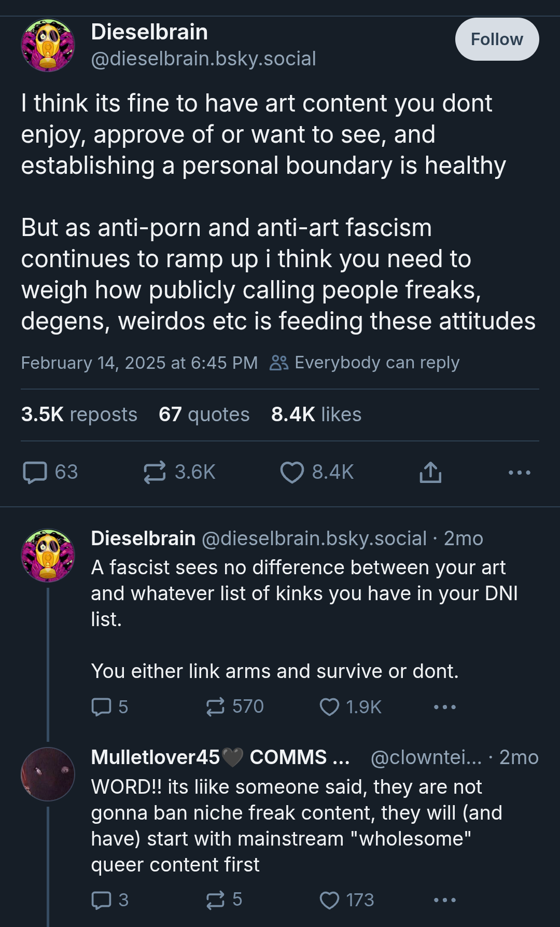The height and width of the screenshot is (927, 560).
Task: Open more options on main post
Action: (519, 472)
